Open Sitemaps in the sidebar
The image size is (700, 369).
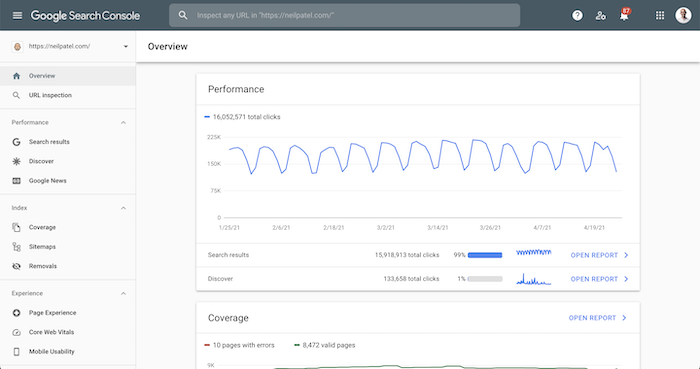[x=68, y=247]
